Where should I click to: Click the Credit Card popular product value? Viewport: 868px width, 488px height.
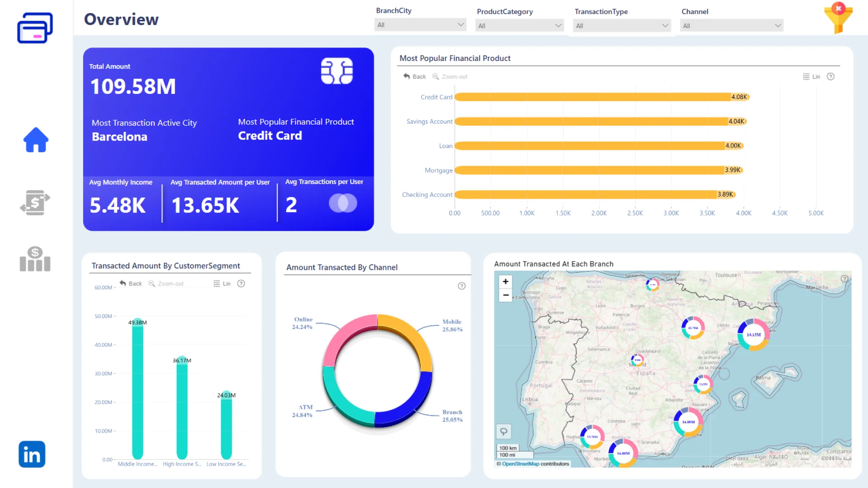[270, 136]
